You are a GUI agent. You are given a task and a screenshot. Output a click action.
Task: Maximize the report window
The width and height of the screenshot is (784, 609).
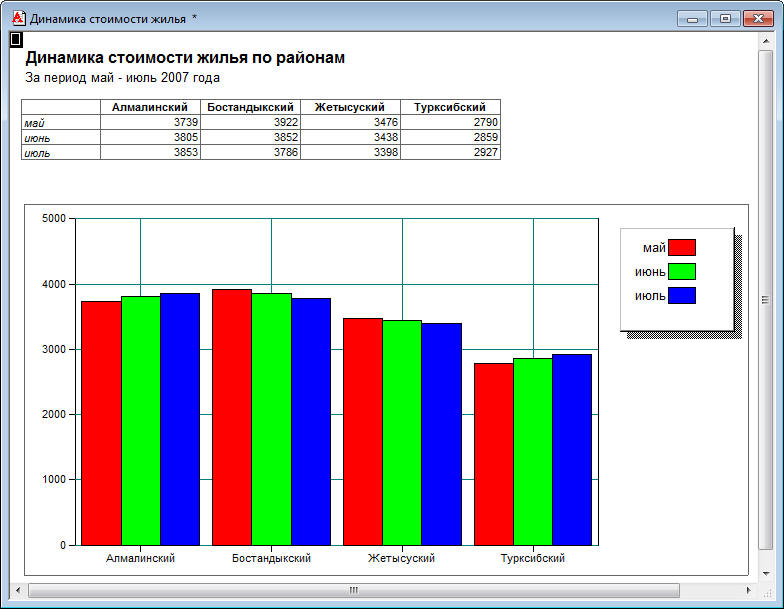tap(725, 19)
